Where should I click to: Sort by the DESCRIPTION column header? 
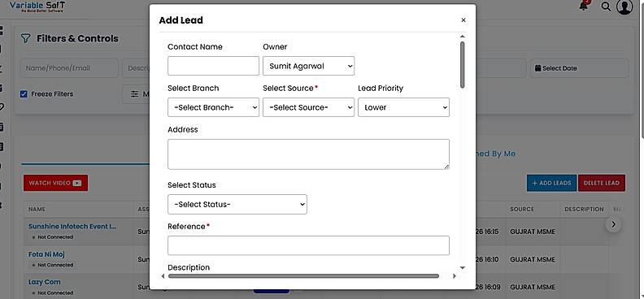click(584, 209)
